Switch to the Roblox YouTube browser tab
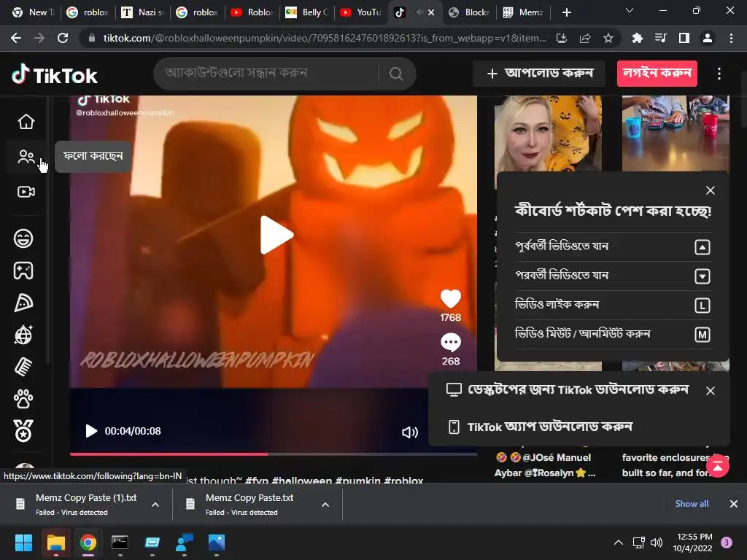Screen dimensions: 747x560 pyautogui.click(x=252, y=12)
